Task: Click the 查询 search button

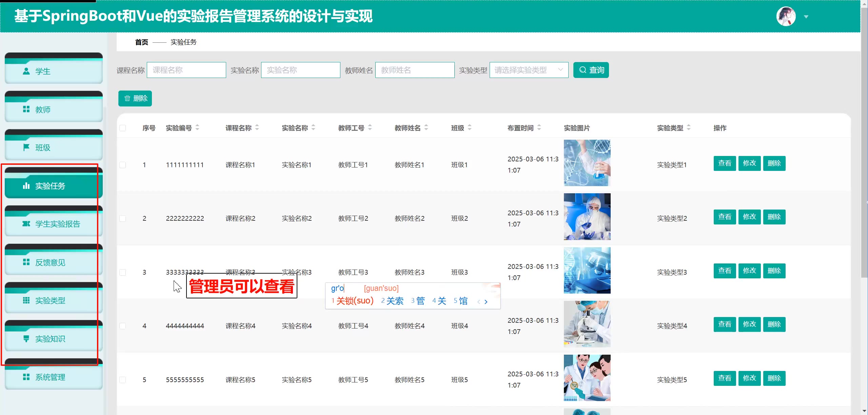Action: [591, 70]
